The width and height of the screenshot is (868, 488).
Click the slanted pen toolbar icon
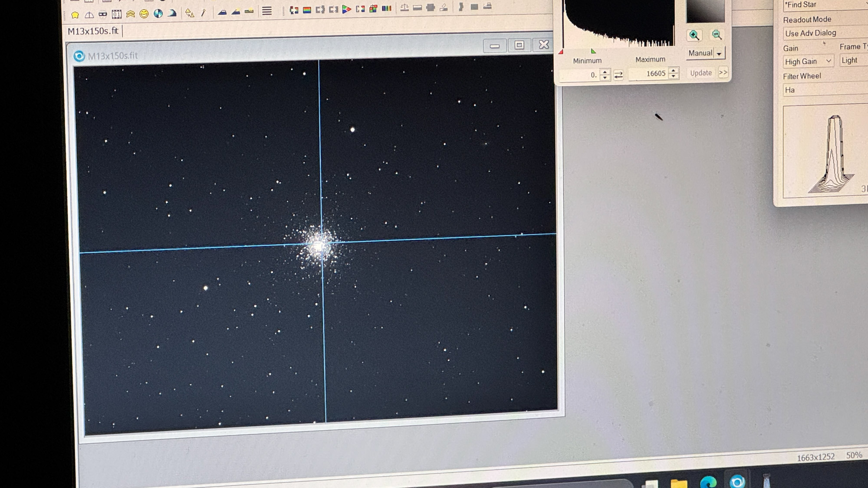click(203, 13)
